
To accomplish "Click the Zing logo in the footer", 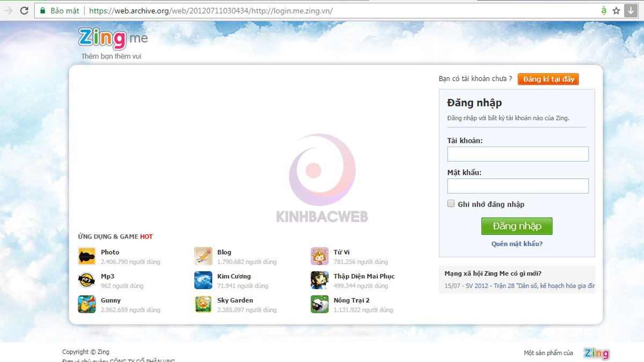I will pyautogui.click(x=596, y=353).
